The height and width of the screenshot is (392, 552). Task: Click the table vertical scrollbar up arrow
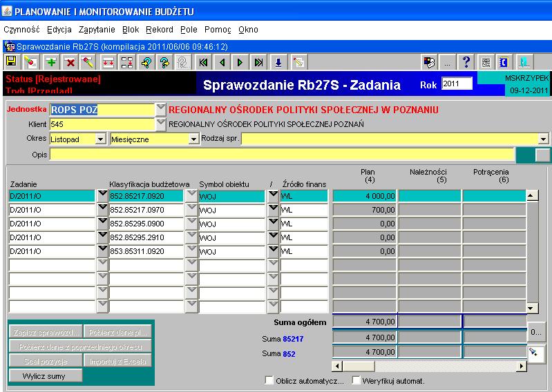point(532,195)
